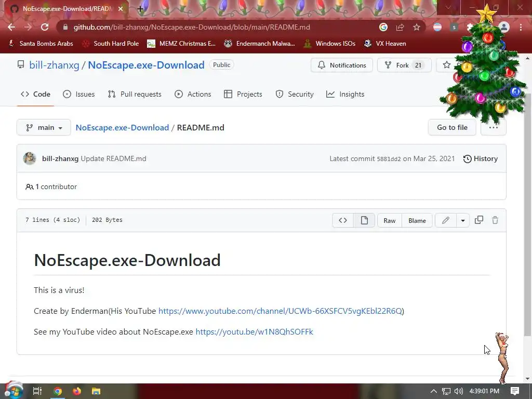Click the Go to file button
532x399 pixels.
click(x=452, y=128)
